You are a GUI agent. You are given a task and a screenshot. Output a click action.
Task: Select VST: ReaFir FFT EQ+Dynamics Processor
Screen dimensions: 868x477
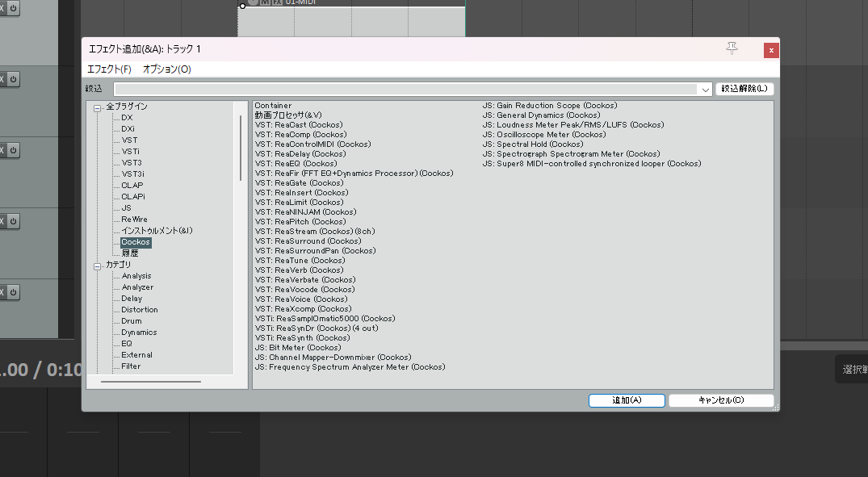pos(354,174)
